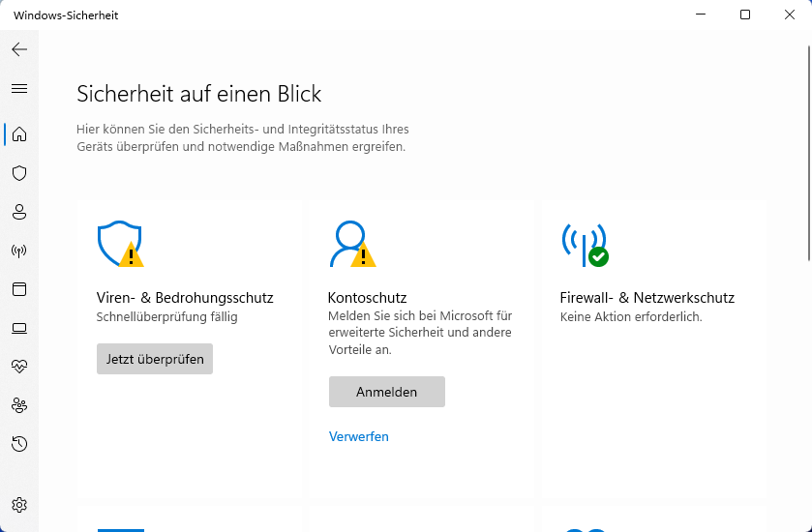Open the firewall network antenna sidebar icon
The image size is (812, 532).
click(19, 251)
